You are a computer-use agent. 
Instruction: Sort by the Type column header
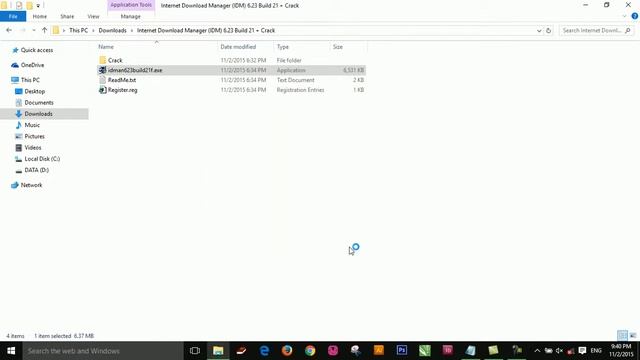click(x=283, y=47)
